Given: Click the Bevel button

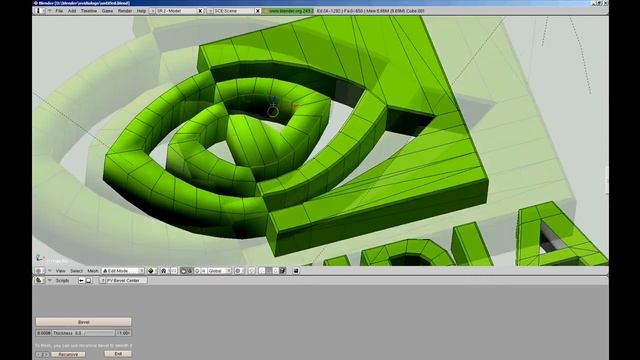Looking at the screenshot, I should [x=84, y=322].
